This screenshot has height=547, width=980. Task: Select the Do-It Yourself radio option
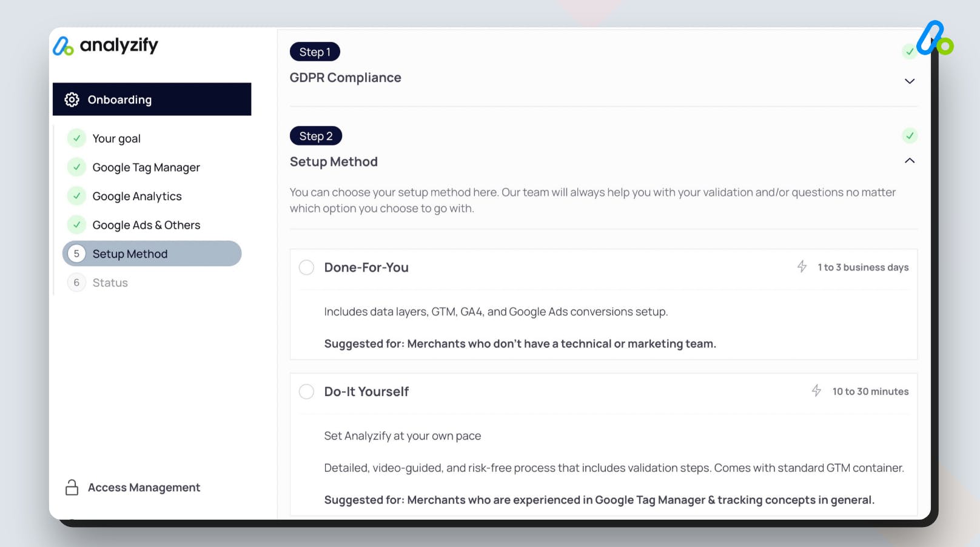click(x=307, y=392)
